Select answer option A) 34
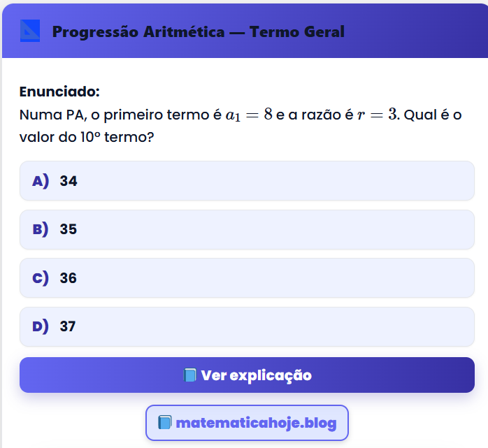This screenshot has width=488, height=448. tap(246, 181)
